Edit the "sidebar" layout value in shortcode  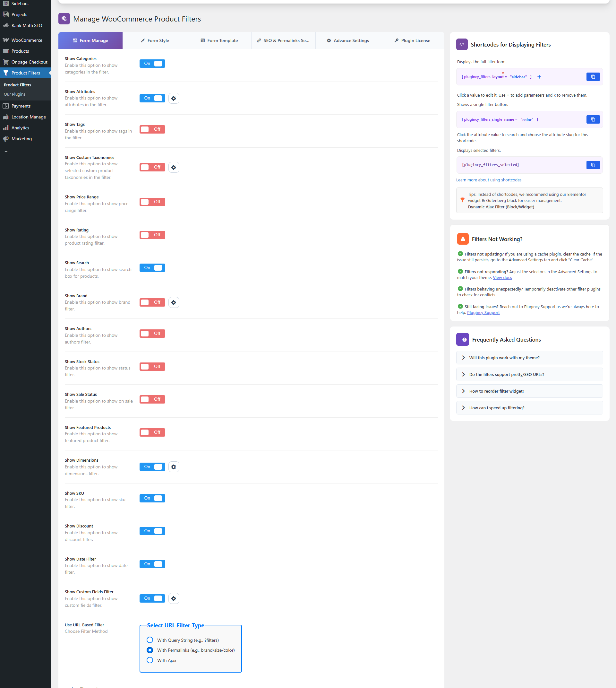coord(518,77)
